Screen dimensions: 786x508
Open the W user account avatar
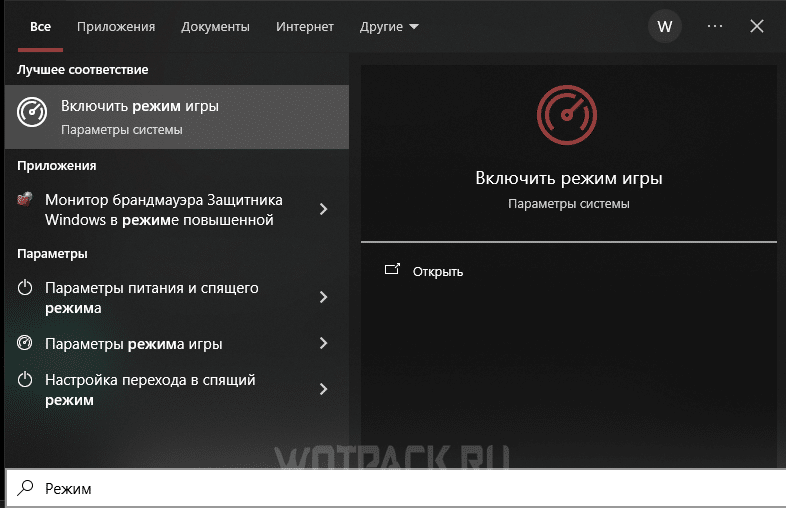click(665, 26)
